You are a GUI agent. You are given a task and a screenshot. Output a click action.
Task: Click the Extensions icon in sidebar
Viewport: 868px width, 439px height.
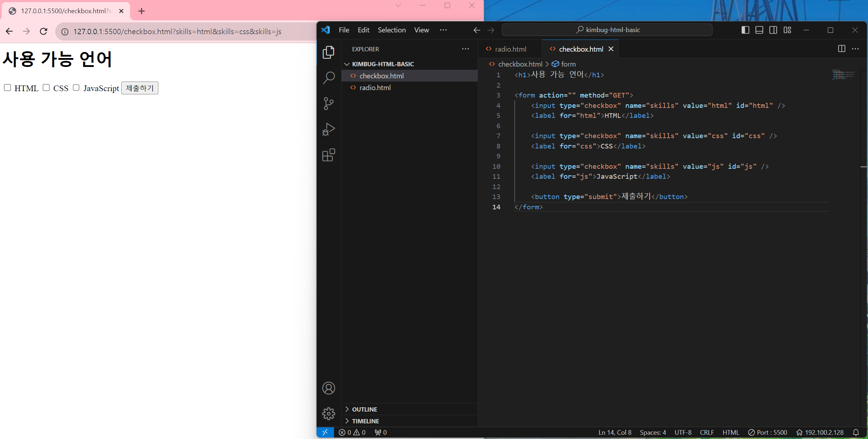pyautogui.click(x=328, y=156)
